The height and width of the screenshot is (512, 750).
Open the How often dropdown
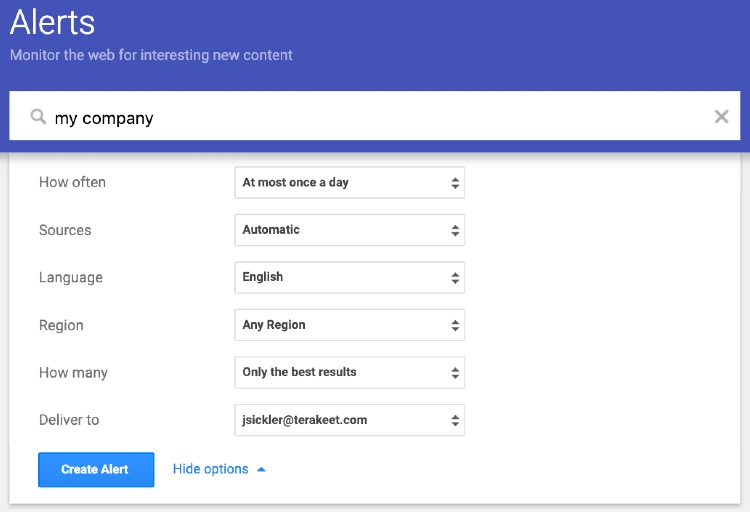350,182
